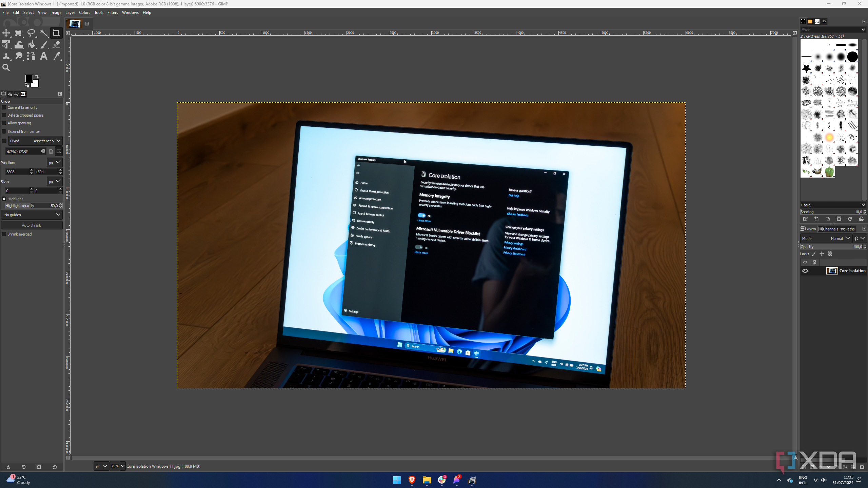Open the Fixed Aspect ratio dropdown
This screenshot has width=868, height=488.
pyautogui.click(x=35, y=141)
